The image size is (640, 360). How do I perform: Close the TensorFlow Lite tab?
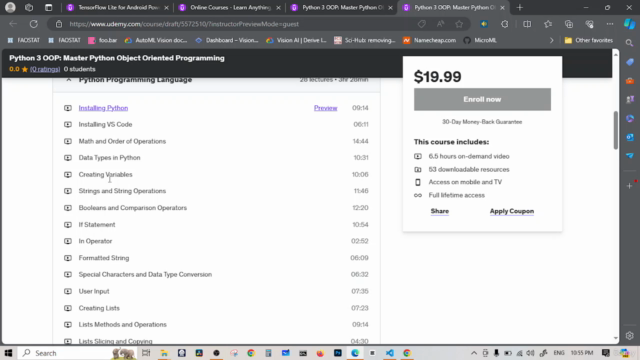[166, 8]
